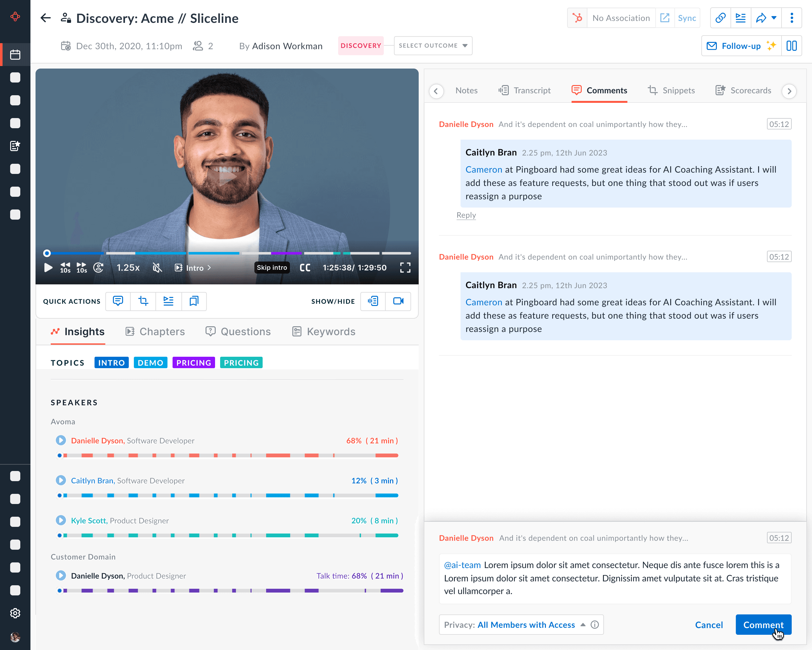
Task: Open the share dropdown arrow
Action: tap(774, 18)
